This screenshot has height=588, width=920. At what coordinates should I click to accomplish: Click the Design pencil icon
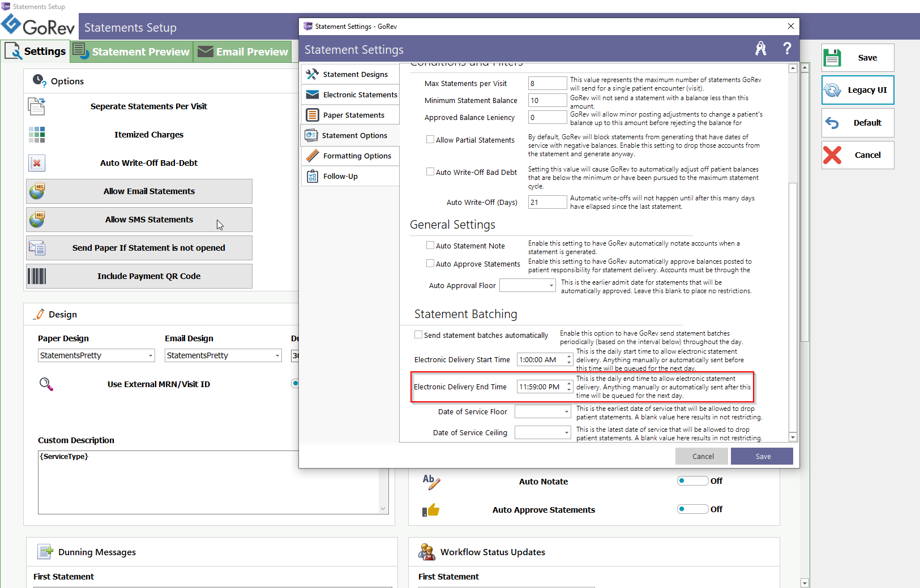tap(39, 314)
